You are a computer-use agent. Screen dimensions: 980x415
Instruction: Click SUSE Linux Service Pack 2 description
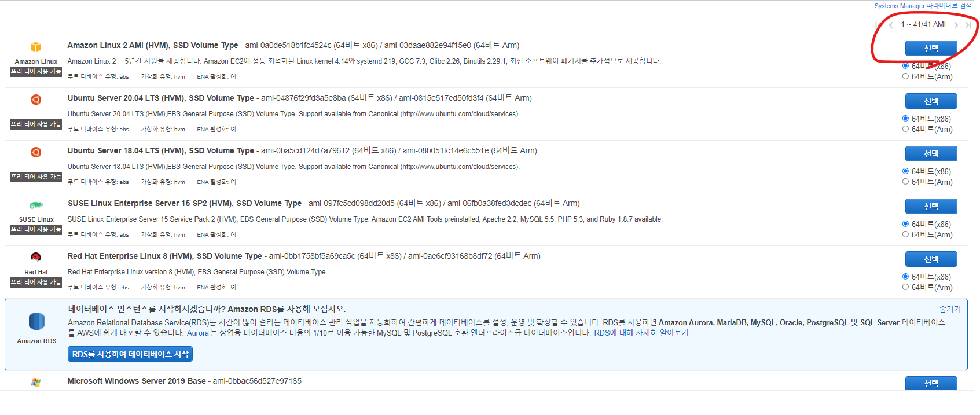tap(365, 219)
